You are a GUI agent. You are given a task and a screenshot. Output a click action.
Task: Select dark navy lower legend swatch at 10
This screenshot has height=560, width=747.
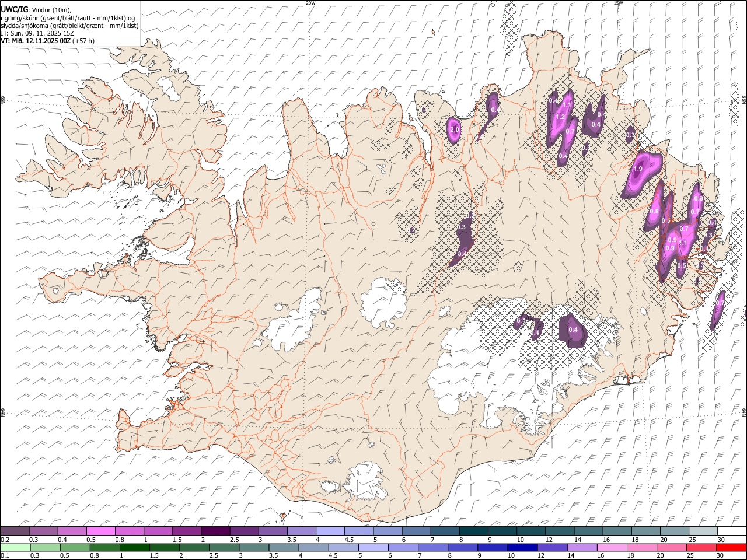click(522, 547)
